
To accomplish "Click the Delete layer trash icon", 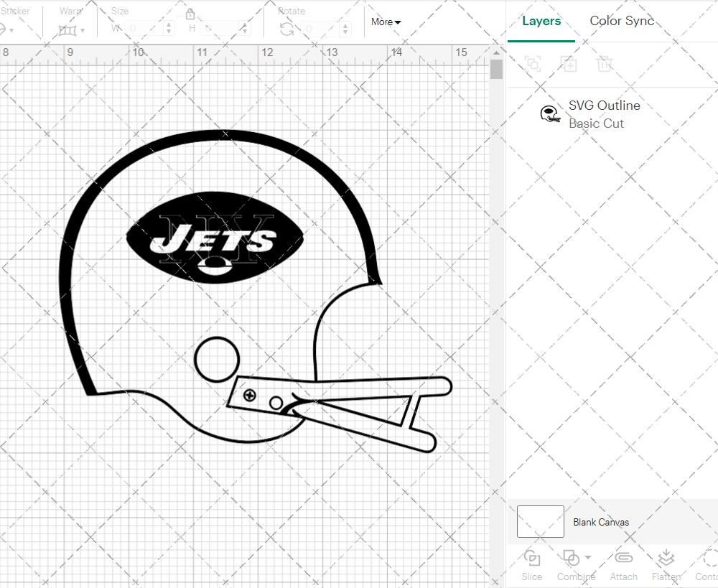I will tap(605, 64).
